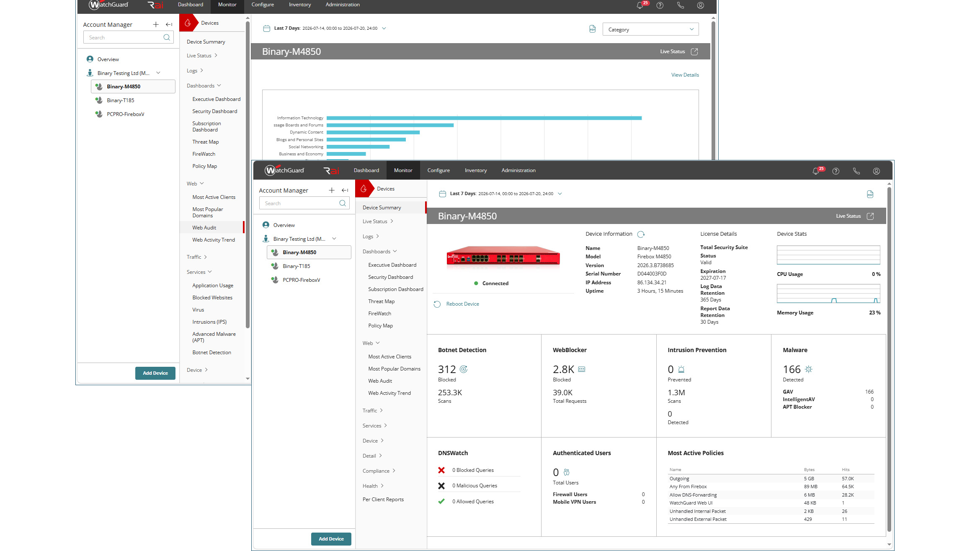The height and width of the screenshot is (551, 980).
Task: Click notifications bell in back window
Action: pyautogui.click(x=640, y=5)
